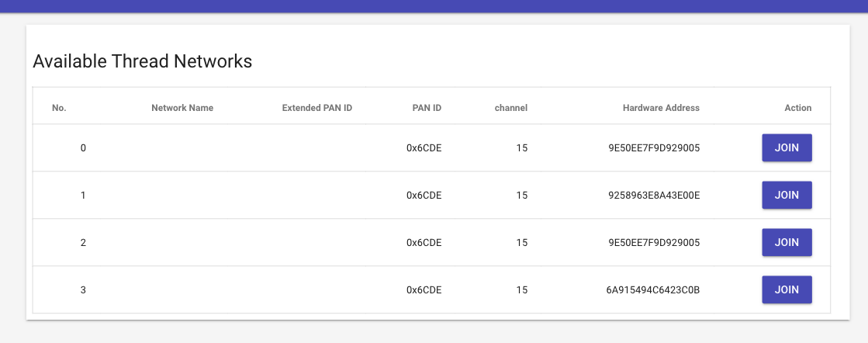Viewport: 868px width, 343px height.
Task: Click row number 2 cell
Action: click(83, 243)
